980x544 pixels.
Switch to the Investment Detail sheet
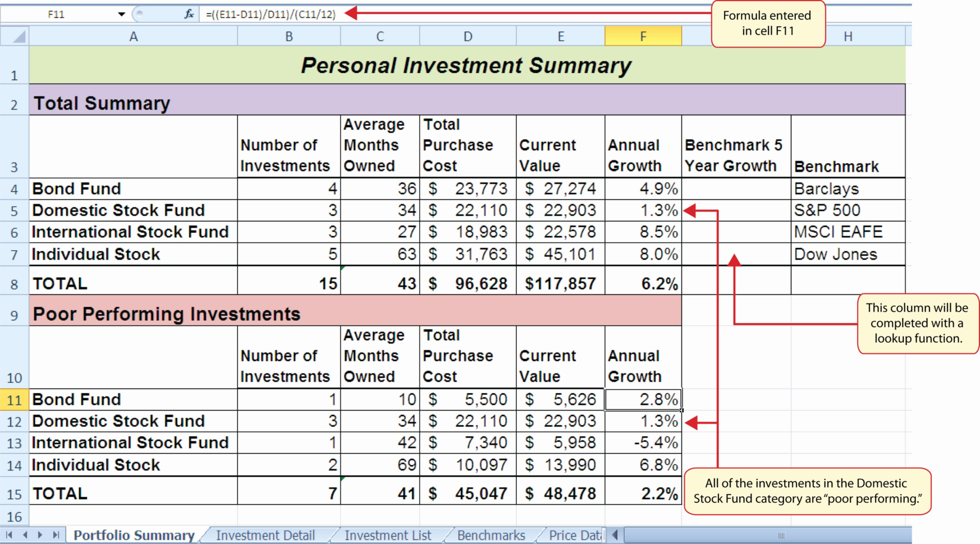click(265, 534)
